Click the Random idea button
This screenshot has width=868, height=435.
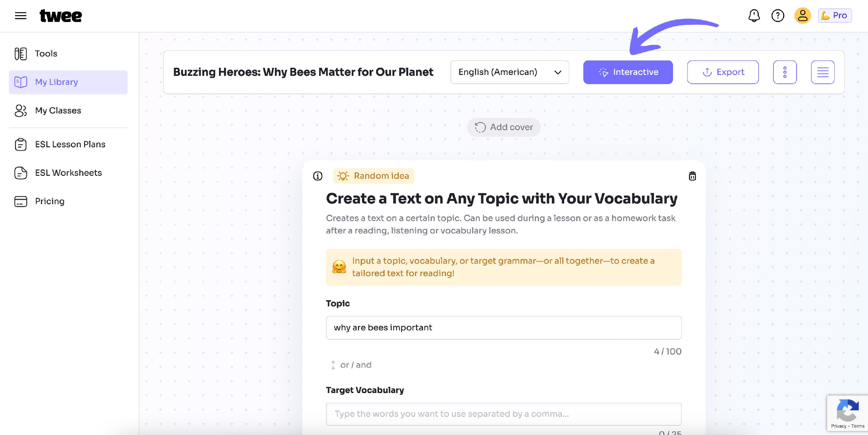[x=373, y=176]
